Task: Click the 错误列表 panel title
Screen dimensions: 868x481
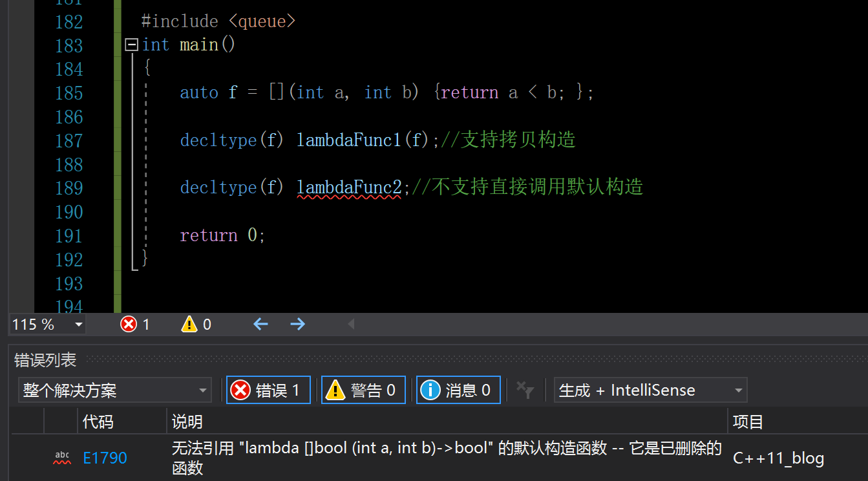Action: (x=45, y=360)
